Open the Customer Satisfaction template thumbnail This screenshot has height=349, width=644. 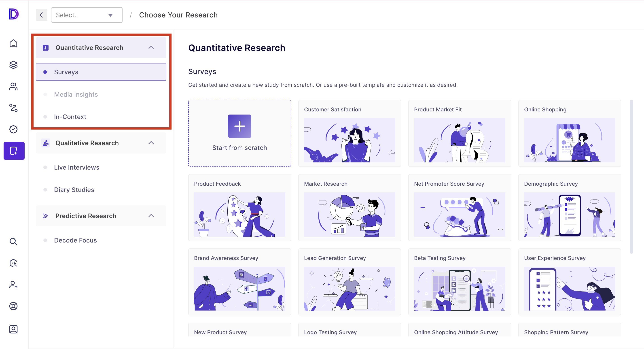(x=349, y=140)
